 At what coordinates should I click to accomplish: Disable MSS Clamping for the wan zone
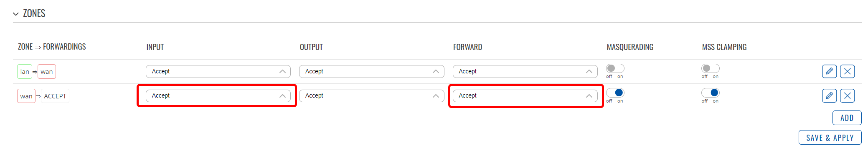(x=710, y=93)
